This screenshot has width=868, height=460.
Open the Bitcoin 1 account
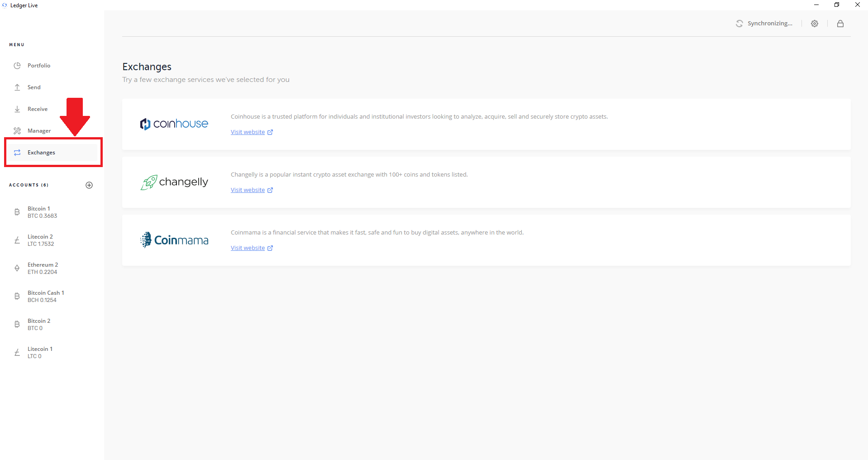52,212
